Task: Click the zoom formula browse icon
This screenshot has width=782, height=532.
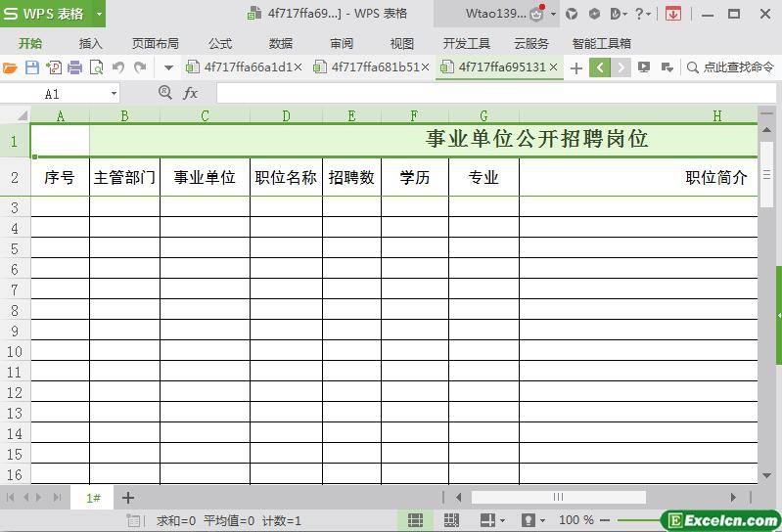Action: click(165, 93)
